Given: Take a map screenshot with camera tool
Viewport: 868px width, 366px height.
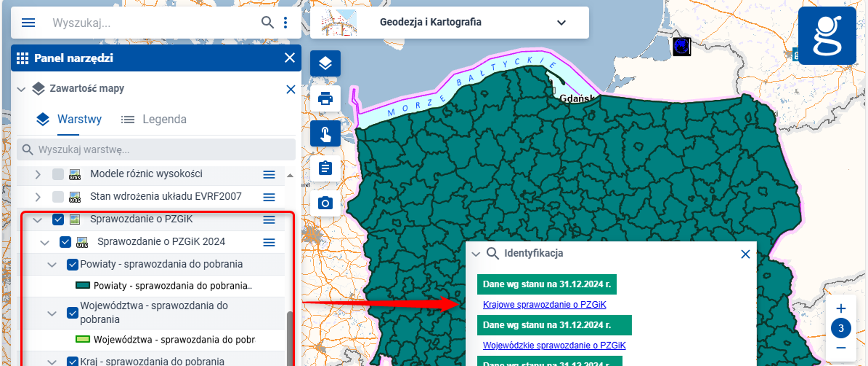Looking at the screenshot, I should [325, 203].
